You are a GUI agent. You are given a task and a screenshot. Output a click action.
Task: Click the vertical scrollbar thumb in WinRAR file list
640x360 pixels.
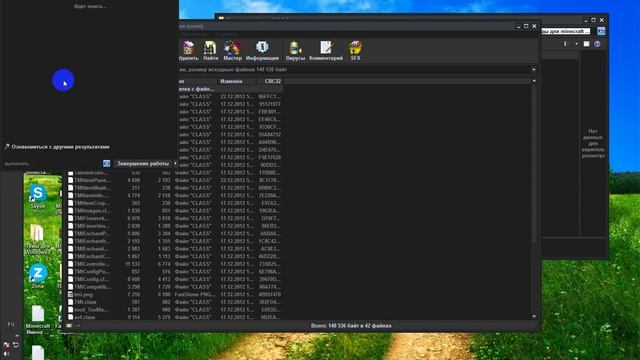point(534,163)
